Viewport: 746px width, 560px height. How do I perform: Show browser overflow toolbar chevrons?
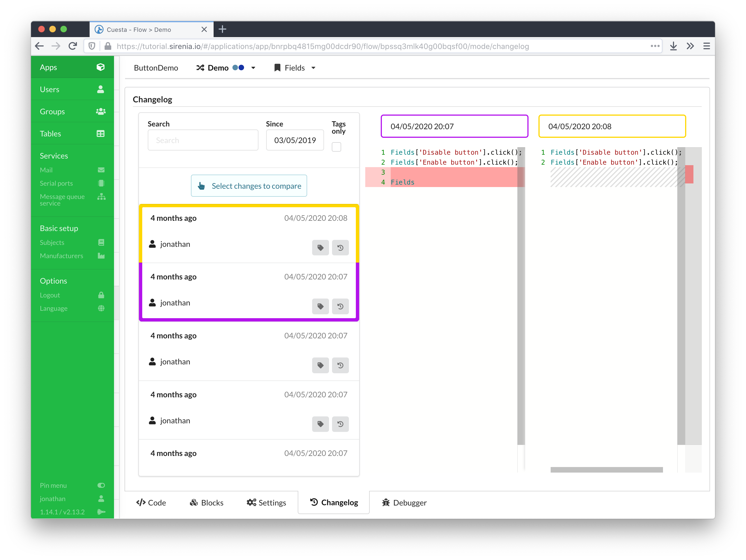[x=690, y=46]
